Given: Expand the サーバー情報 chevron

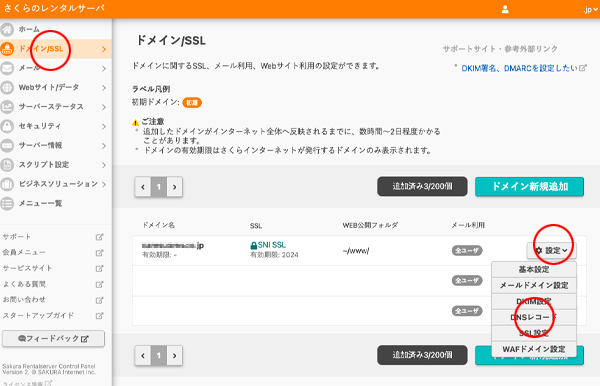Looking at the screenshot, I should (x=104, y=146).
